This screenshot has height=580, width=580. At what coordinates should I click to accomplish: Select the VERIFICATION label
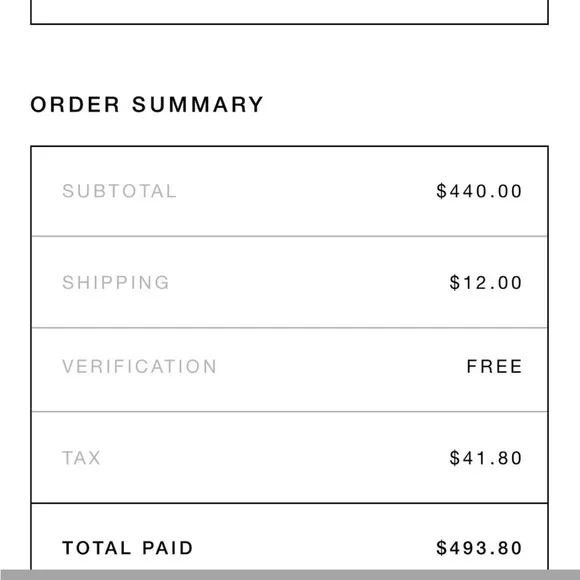tap(139, 366)
